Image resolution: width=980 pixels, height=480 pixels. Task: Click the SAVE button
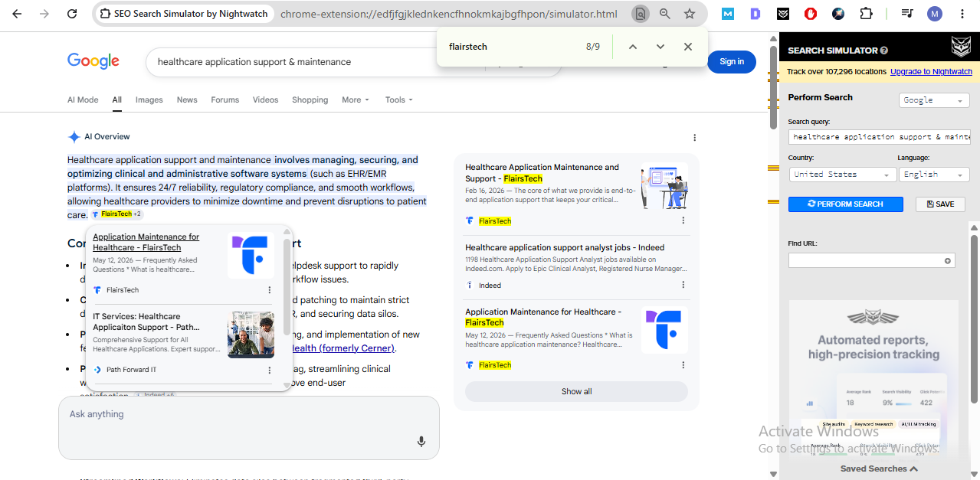pos(940,204)
